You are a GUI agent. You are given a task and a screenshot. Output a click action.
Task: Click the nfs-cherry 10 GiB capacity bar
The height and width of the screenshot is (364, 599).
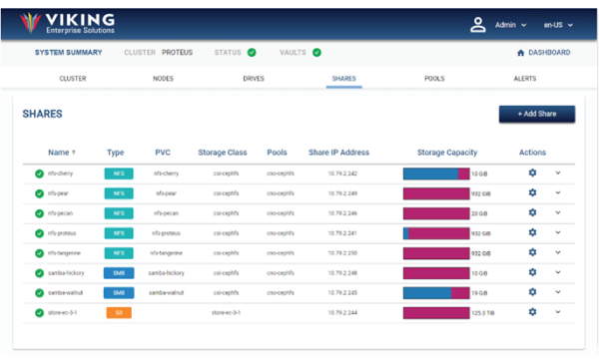(x=436, y=174)
